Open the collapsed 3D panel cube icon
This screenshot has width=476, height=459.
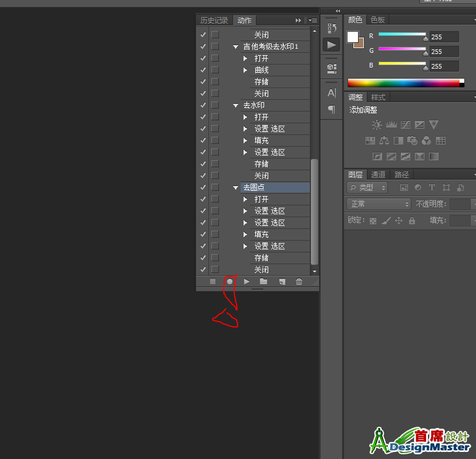pos(332,68)
